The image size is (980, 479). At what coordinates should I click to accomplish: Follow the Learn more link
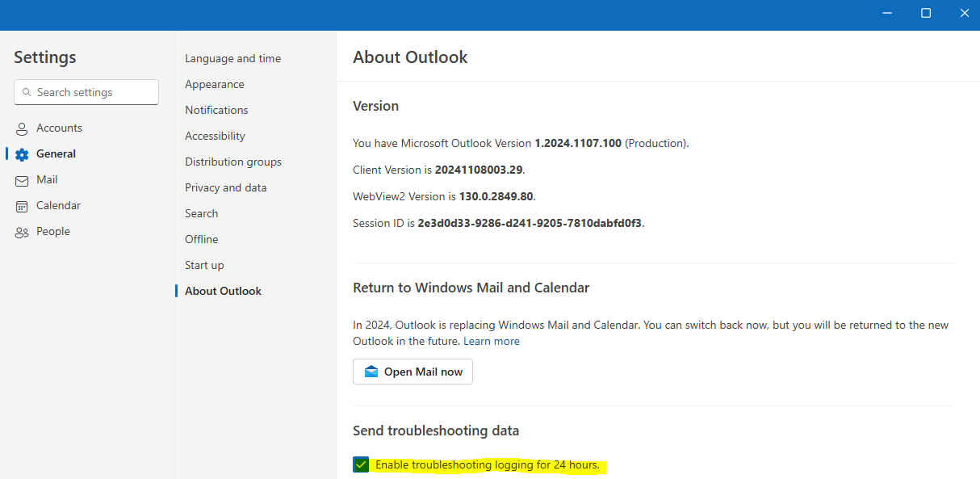492,341
